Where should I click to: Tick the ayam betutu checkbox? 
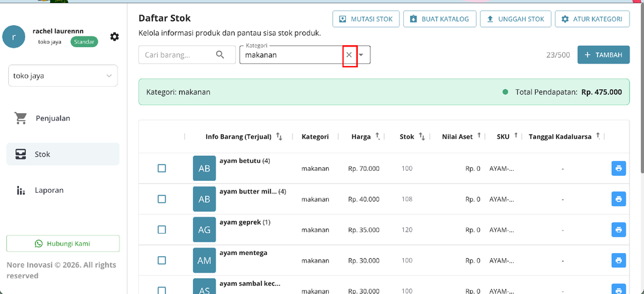[x=162, y=168]
